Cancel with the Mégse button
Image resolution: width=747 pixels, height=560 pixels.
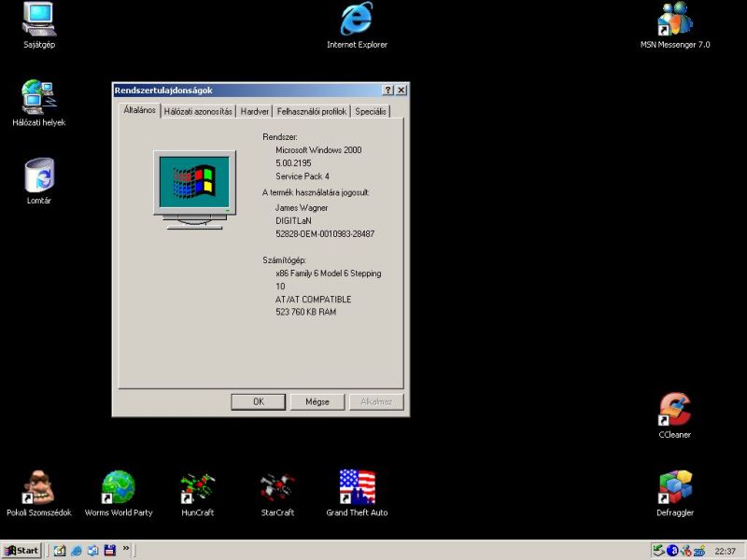[x=317, y=401]
